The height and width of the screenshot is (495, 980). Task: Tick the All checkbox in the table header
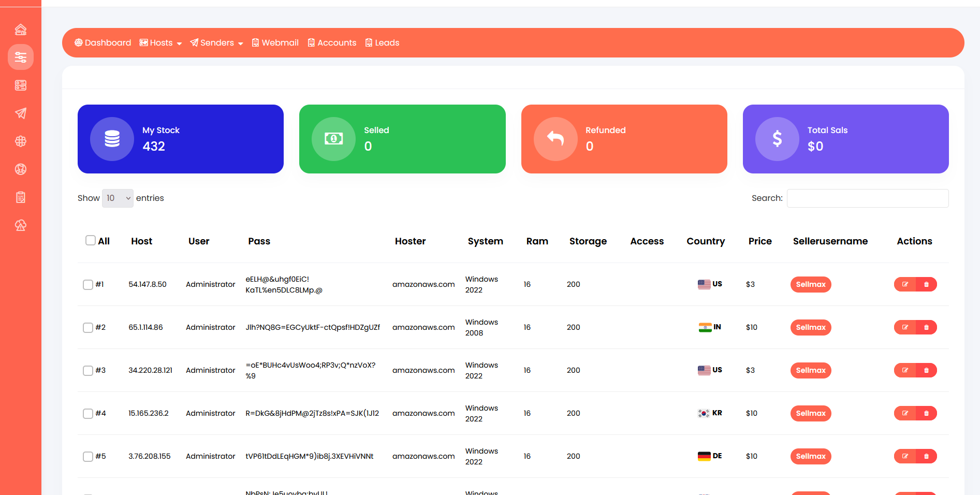click(x=91, y=240)
